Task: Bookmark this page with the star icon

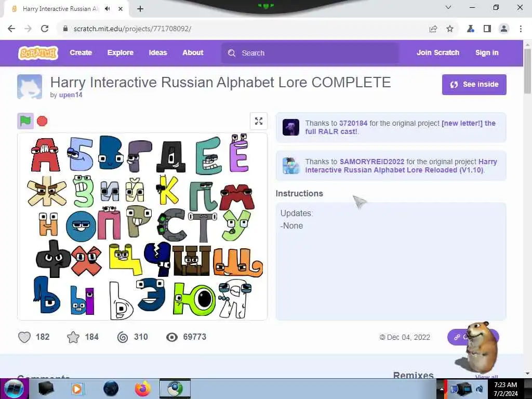Action: click(x=450, y=29)
